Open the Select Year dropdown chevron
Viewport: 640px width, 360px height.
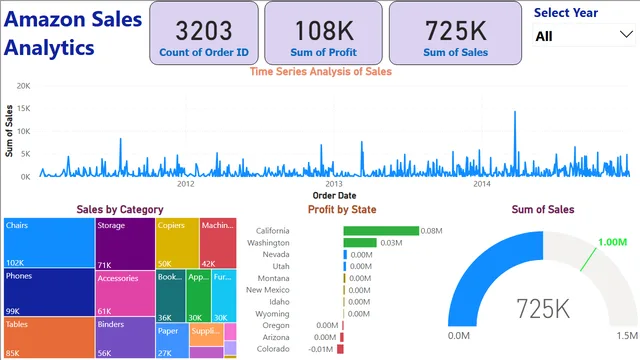(626, 35)
